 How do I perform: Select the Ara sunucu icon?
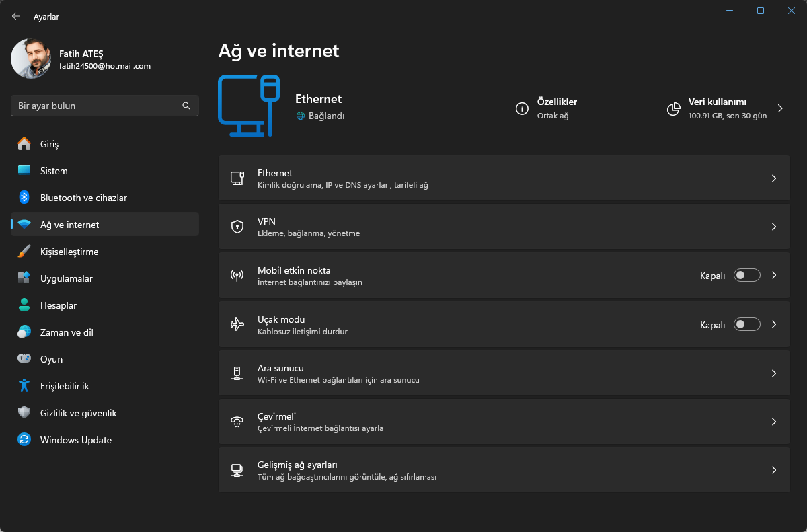point(237,373)
